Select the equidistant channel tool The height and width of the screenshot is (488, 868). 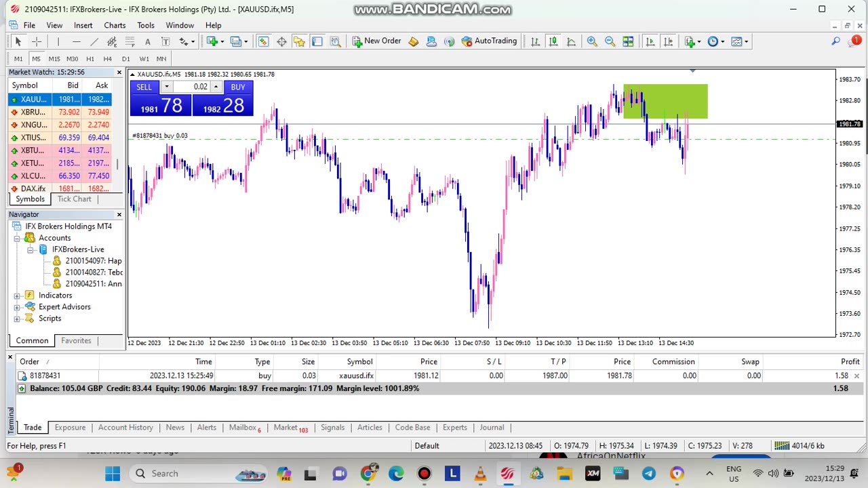112,41
